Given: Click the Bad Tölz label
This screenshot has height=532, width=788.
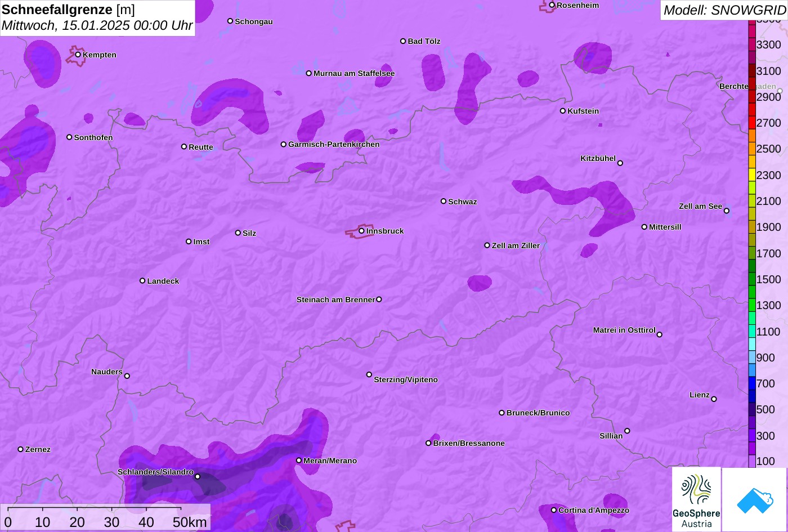Looking at the screenshot, I should click(424, 41).
